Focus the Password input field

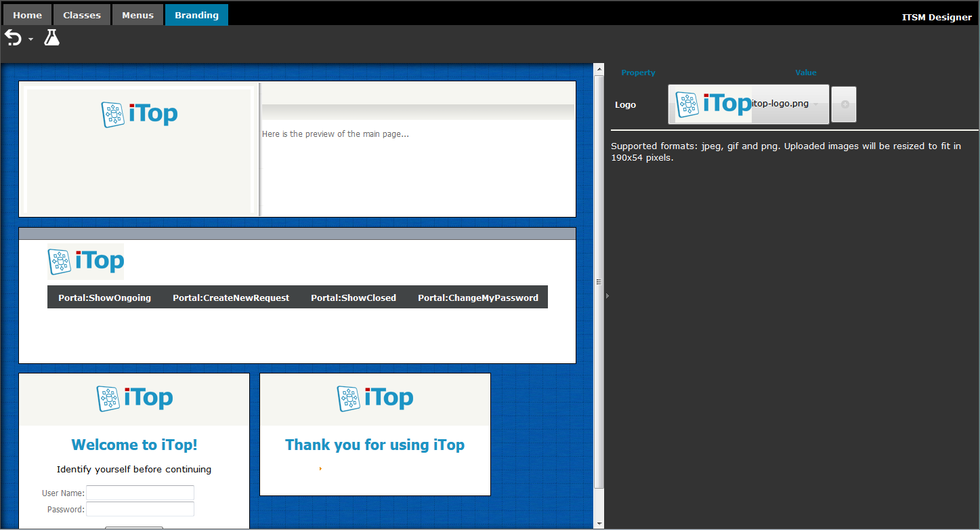coord(140,509)
